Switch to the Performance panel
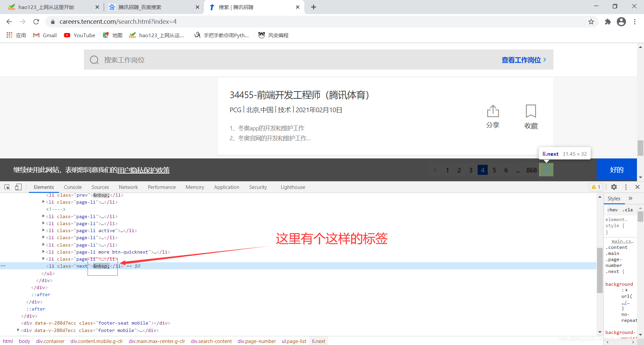644x345 pixels. 162,187
